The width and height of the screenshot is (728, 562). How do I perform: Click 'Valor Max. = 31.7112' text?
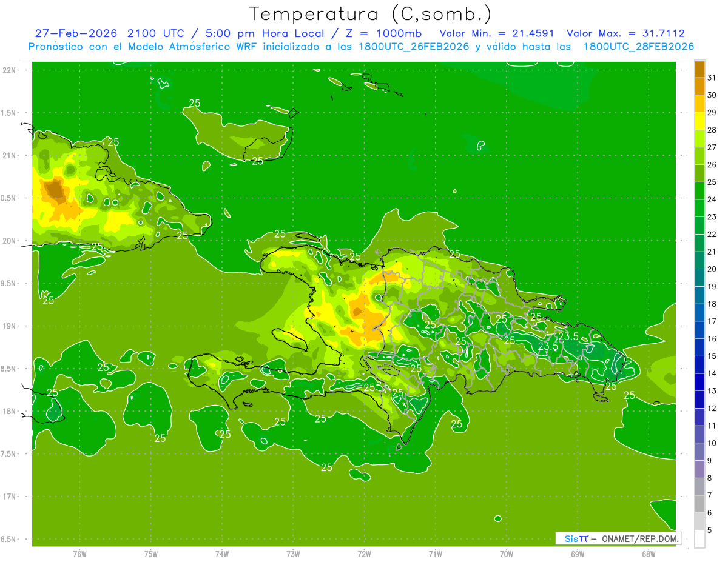pyautogui.click(x=625, y=33)
